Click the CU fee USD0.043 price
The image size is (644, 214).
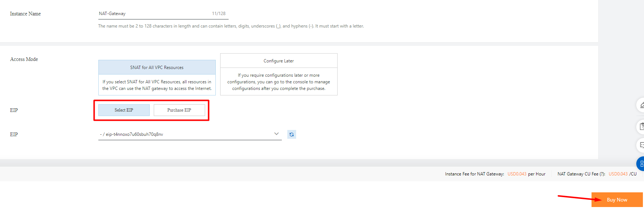(618, 174)
